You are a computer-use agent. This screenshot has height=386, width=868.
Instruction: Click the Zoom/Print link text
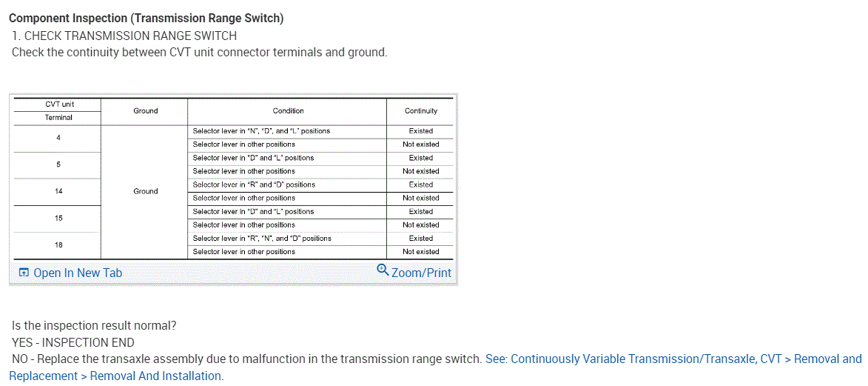[421, 273]
